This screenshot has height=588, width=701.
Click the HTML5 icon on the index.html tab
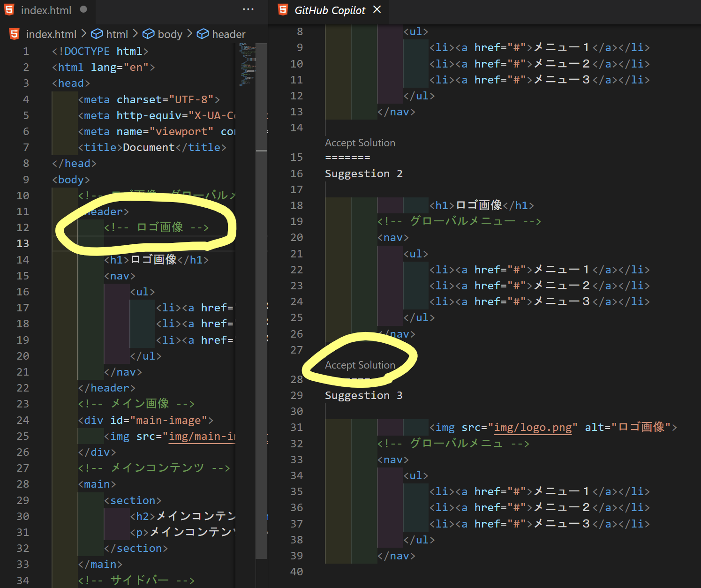pos(9,9)
